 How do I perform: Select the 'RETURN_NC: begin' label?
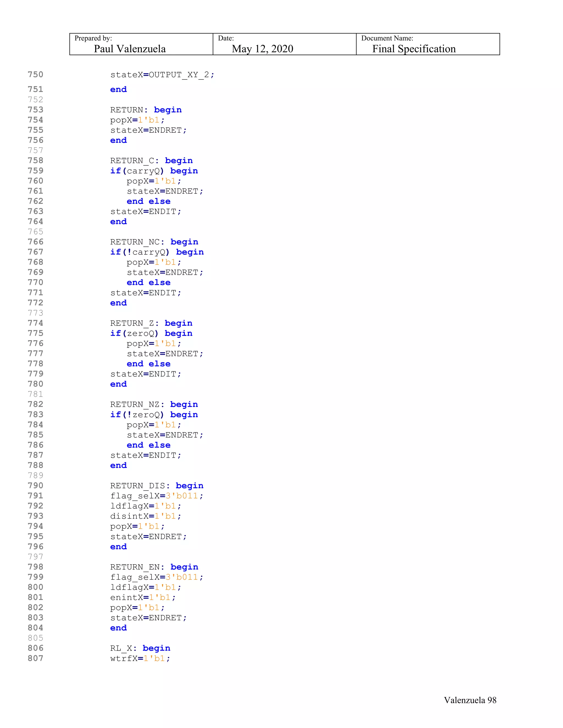click(154, 242)
